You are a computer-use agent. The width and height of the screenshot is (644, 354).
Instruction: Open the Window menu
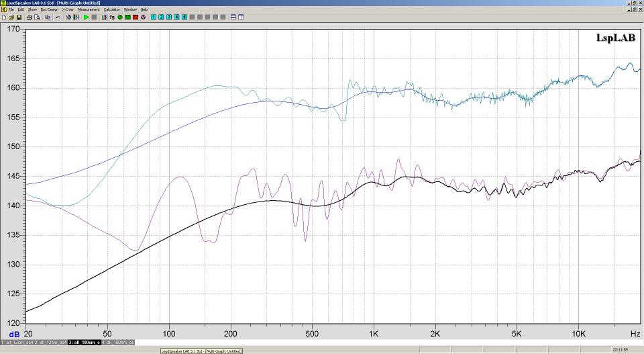tap(130, 9)
